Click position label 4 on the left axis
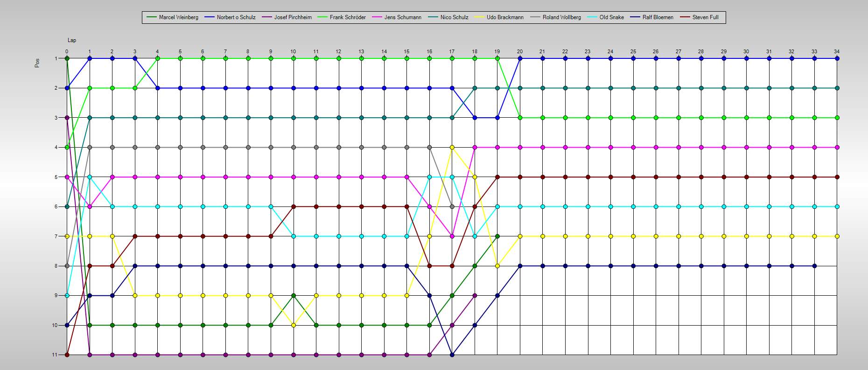This screenshot has height=370, width=868. point(56,147)
